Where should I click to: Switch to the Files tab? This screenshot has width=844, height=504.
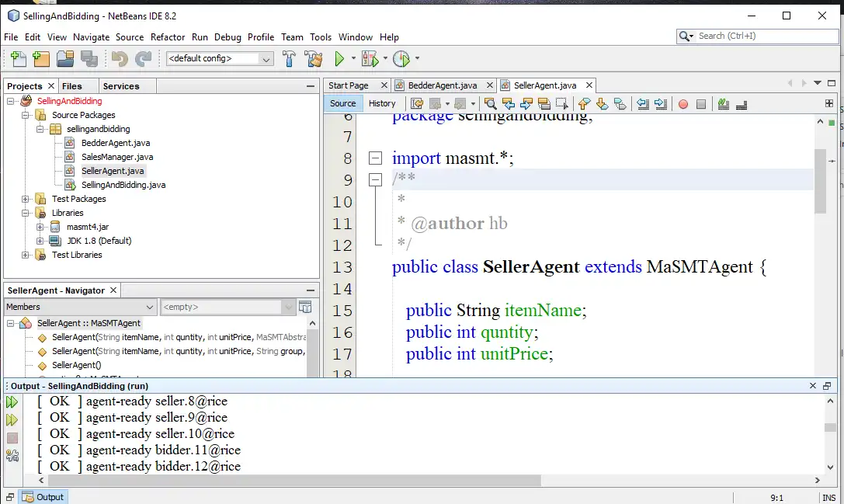pos(71,86)
